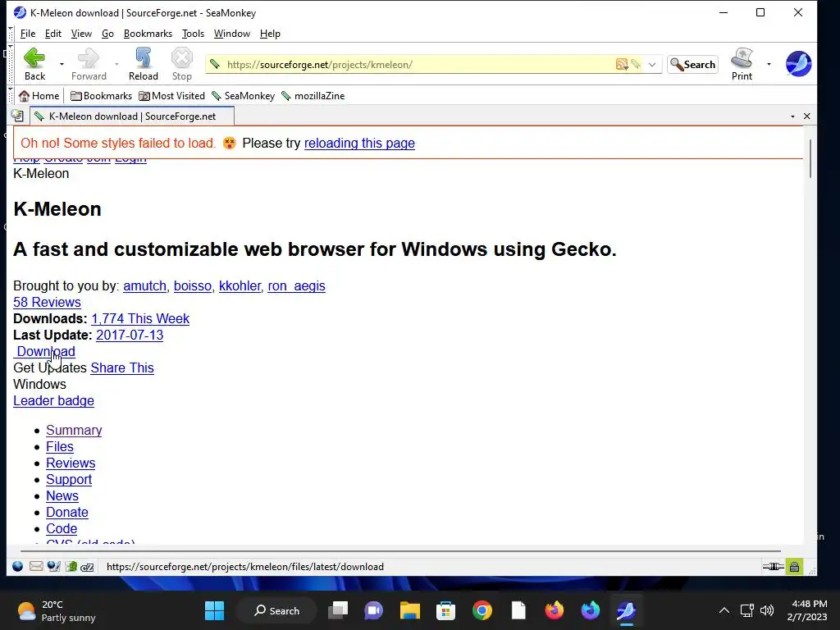The height and width of the screenshot is (630, 840).
Task: Expand the Print options dropdown arrow
Action: [769, 64]
